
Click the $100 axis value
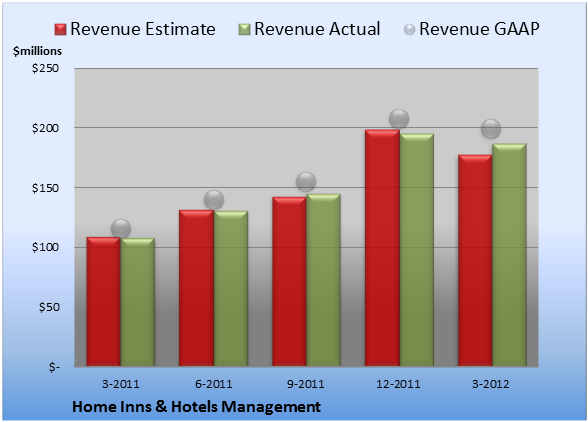click(x=45, y=248)
